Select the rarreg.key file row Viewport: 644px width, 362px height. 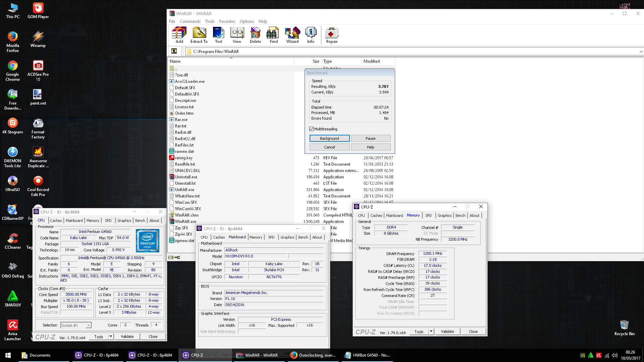point(281,158)
